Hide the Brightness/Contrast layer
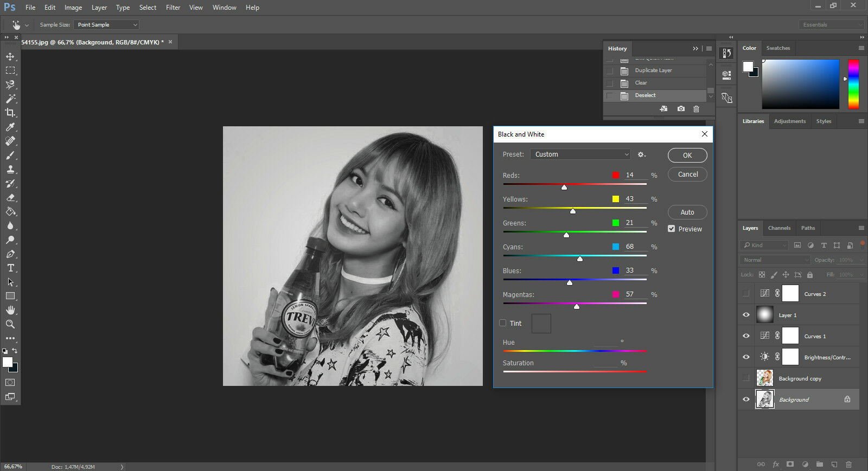 click(746, 357)
